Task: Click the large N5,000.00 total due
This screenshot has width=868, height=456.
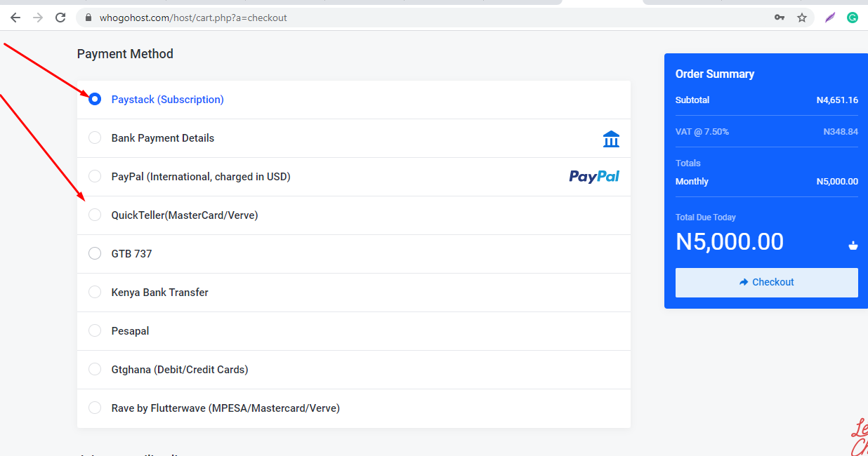Action: tap(730, 242)
